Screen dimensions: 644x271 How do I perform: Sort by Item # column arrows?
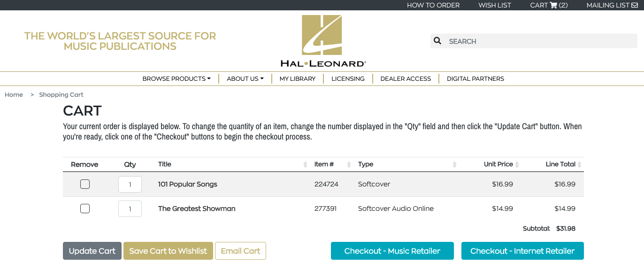pos(349,164)
